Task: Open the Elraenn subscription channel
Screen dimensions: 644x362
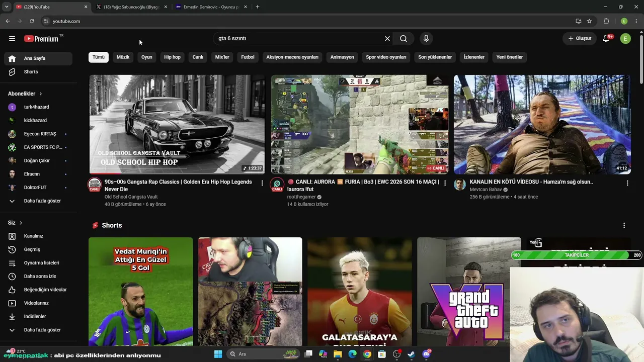Action: point(38,174)
